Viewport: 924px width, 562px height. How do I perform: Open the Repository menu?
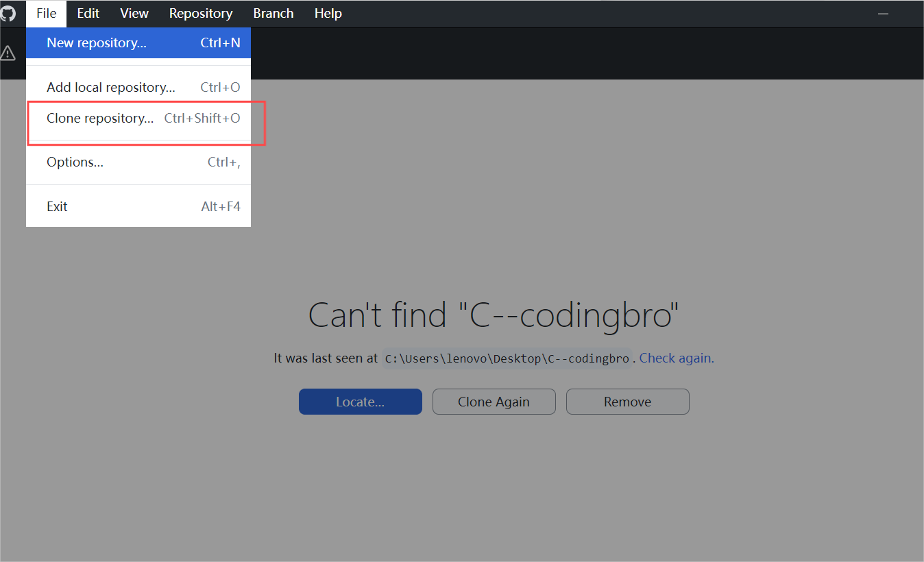(201, 13)
